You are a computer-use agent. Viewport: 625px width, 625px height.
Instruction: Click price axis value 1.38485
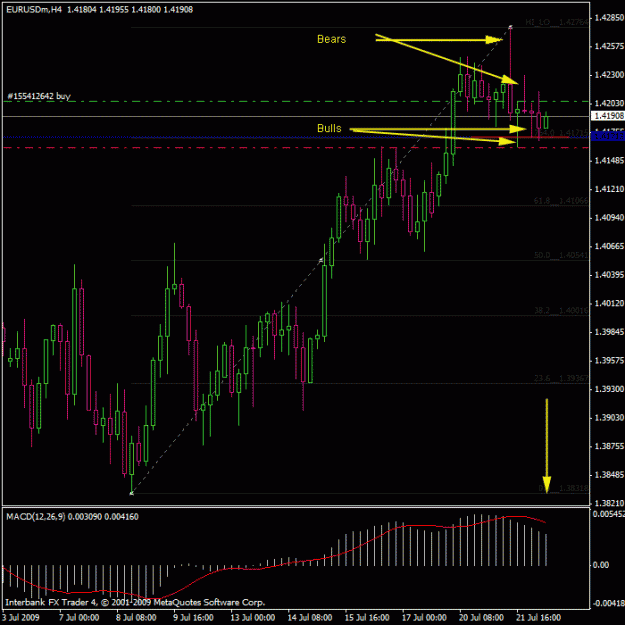(609, 475)
